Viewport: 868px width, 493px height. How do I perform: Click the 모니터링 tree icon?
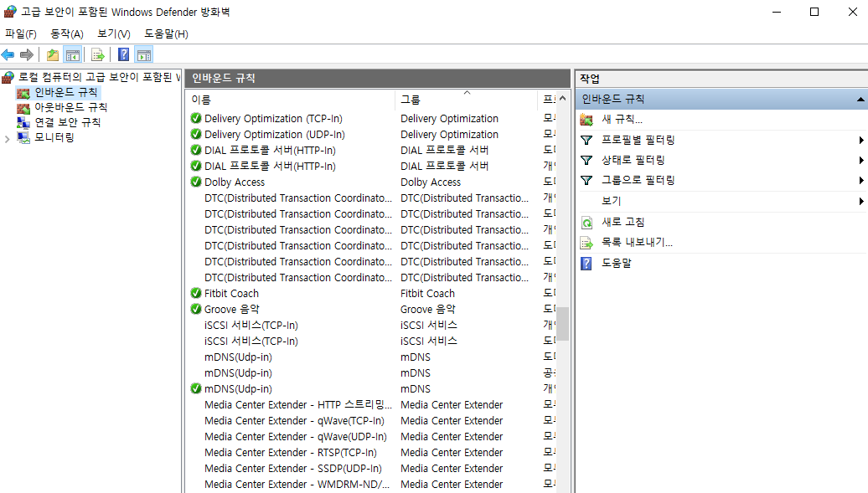(23, 137)
